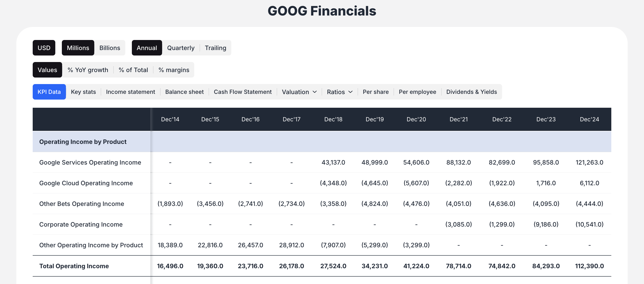The height and width of the screenshot is (284, 644).
Task: Display values in Millions
Action: pyautogui.click(x=78, y=48)
